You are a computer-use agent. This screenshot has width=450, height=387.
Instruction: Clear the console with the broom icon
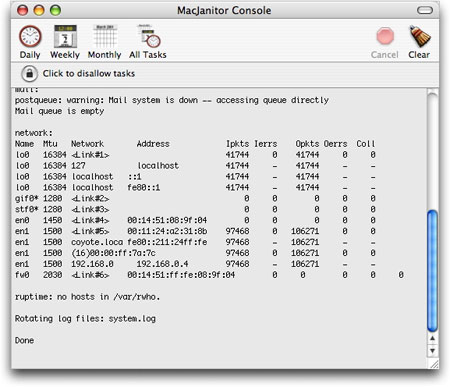[420, 36]
